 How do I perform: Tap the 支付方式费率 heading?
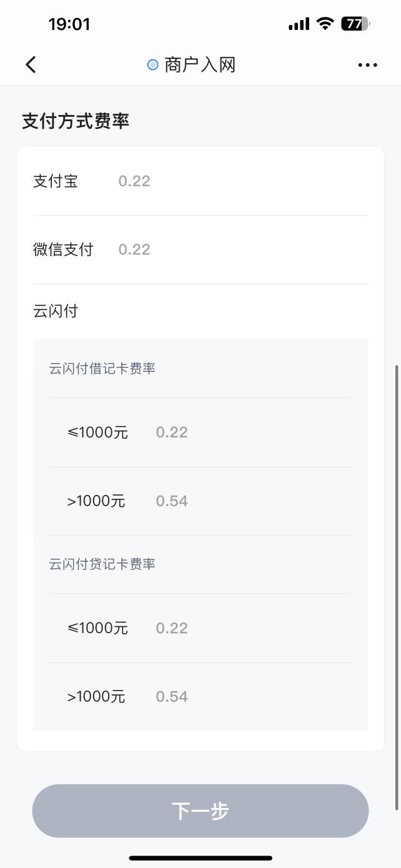(76, 121)
